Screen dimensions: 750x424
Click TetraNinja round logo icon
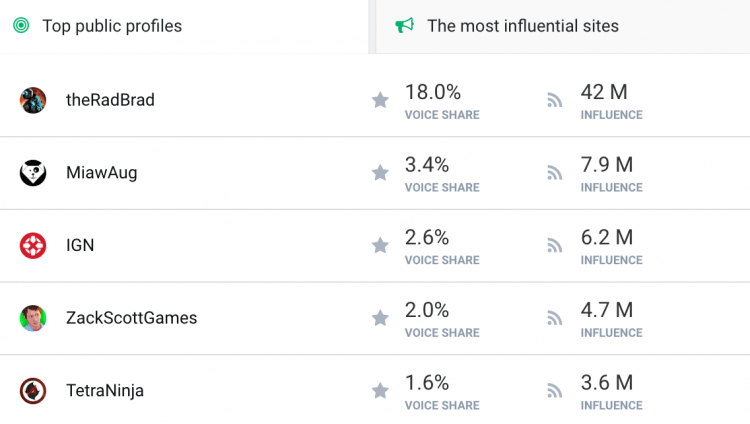[x=33, y=391]
